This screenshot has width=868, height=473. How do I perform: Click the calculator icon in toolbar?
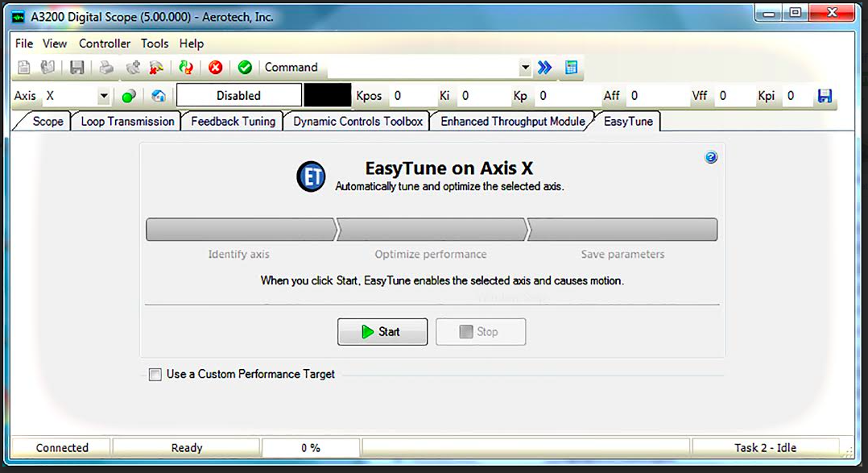pyautogui.click(x=572, y=68)
